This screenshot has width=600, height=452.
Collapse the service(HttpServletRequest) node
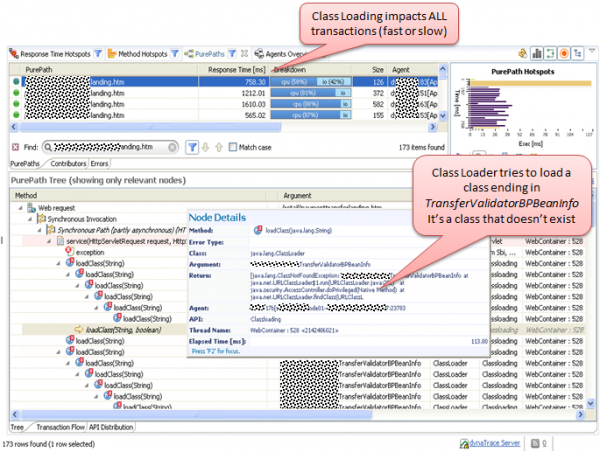49,241
